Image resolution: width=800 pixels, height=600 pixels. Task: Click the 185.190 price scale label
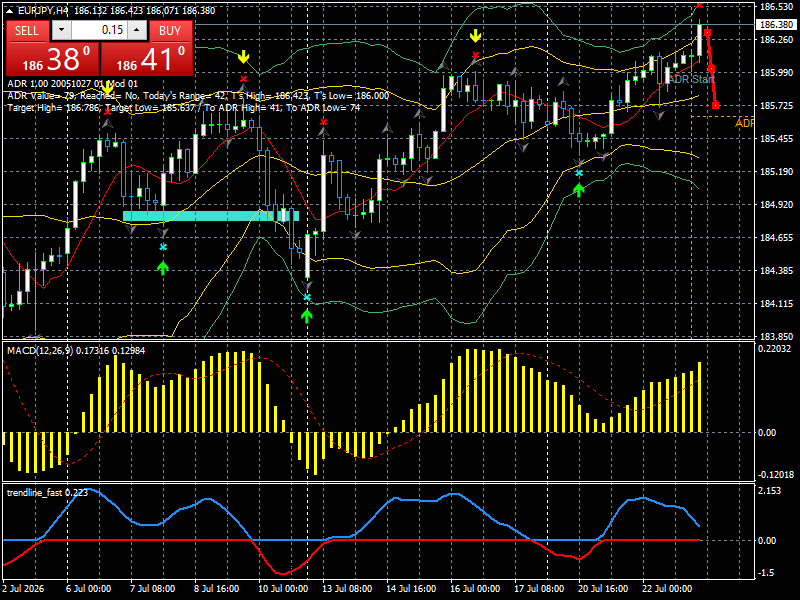(776, 171)
